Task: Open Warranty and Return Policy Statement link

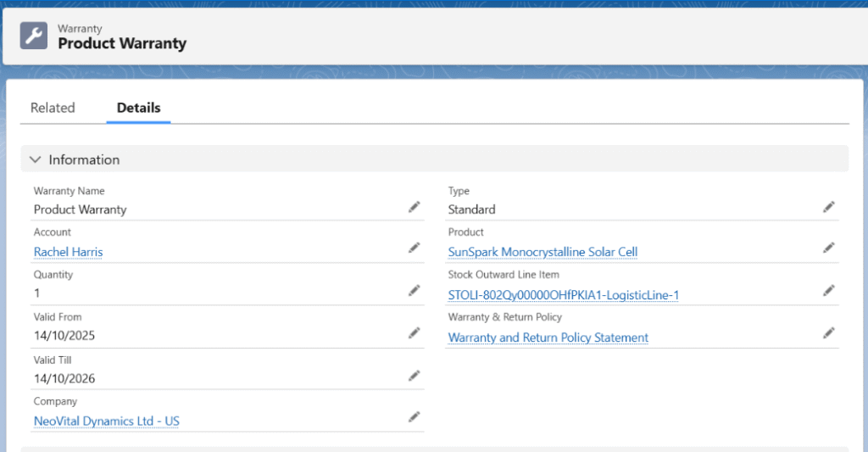Action: click(548, 338)
